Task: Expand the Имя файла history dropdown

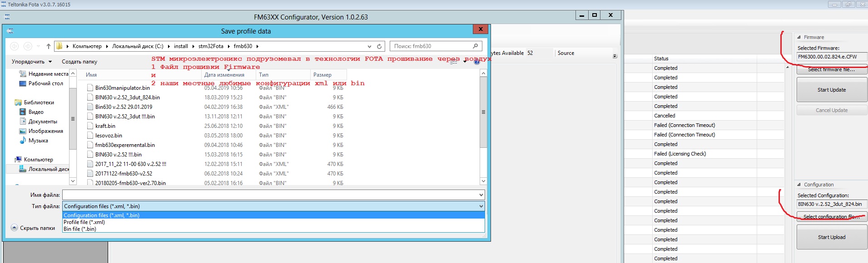Action: point(481,195)
